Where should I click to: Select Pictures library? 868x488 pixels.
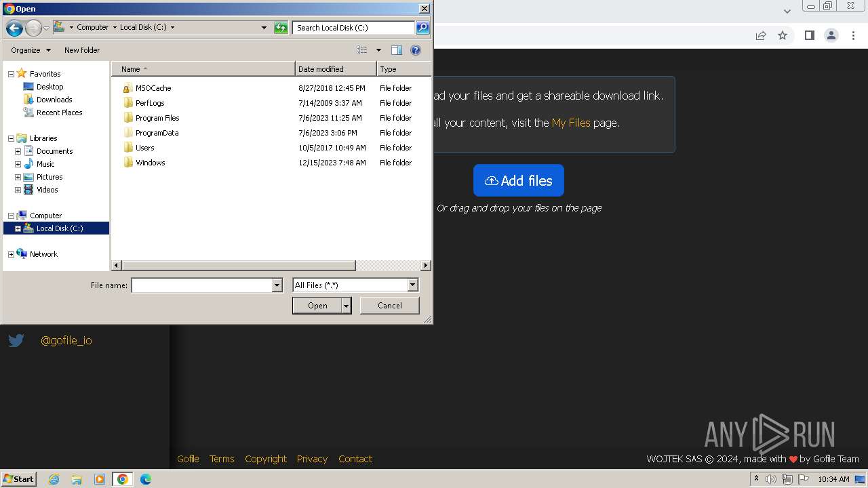coord(50,177)
